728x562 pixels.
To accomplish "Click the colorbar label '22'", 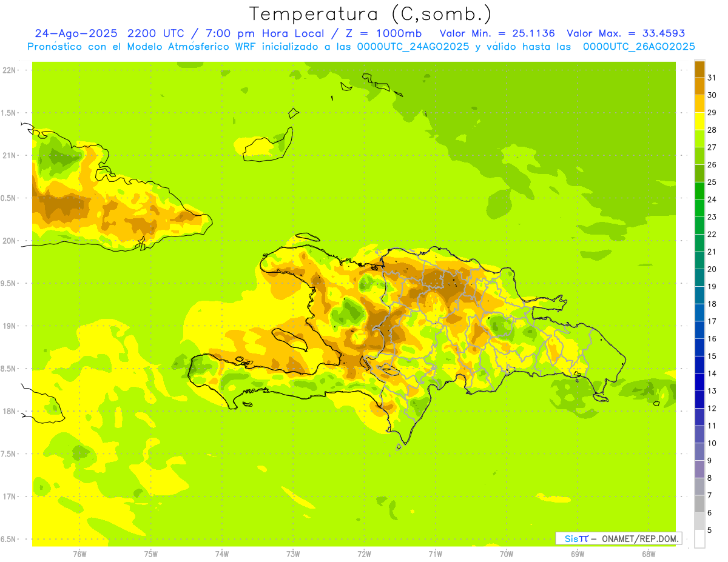I will (712, 234).
